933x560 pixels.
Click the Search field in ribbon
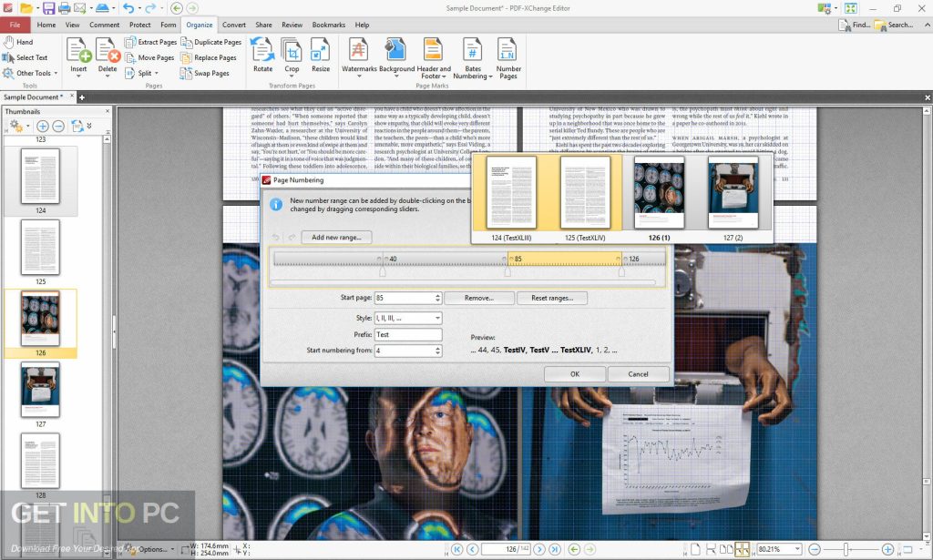coord(895,25)
